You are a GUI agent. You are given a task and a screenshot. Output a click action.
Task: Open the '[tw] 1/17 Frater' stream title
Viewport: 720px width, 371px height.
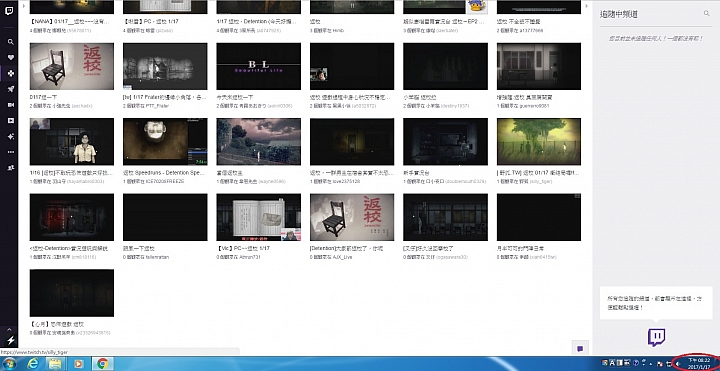coord(164,98)
